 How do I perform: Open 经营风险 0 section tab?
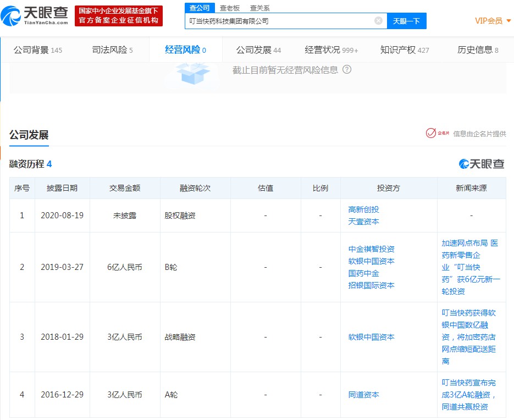[x=186, y=50]
